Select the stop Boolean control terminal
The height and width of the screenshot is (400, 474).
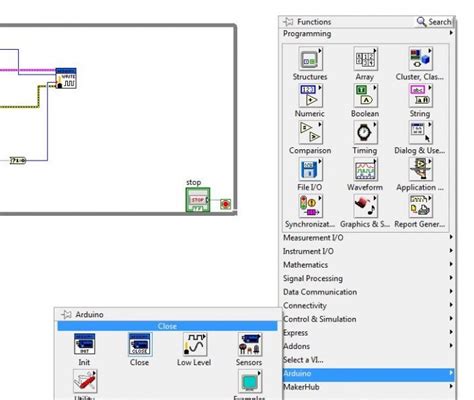tap(198, 200)
